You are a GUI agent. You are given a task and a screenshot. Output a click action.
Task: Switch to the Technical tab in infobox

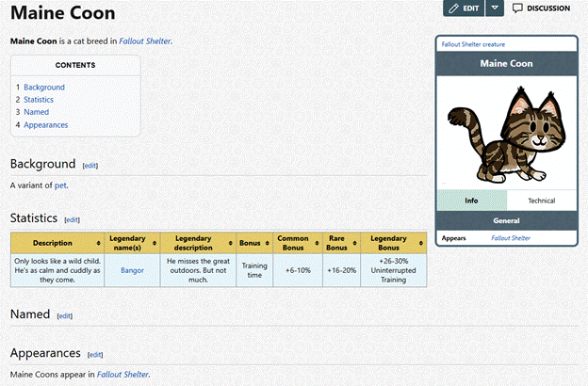[542, 201]
